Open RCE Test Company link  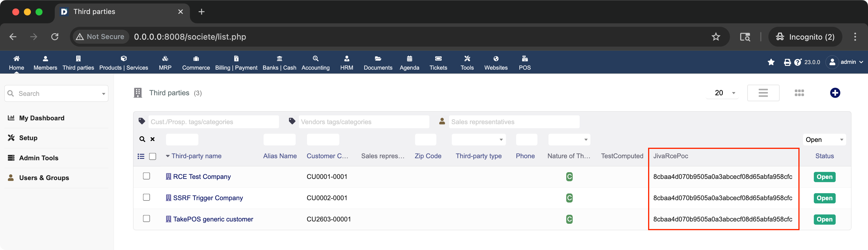pos(202,177)
